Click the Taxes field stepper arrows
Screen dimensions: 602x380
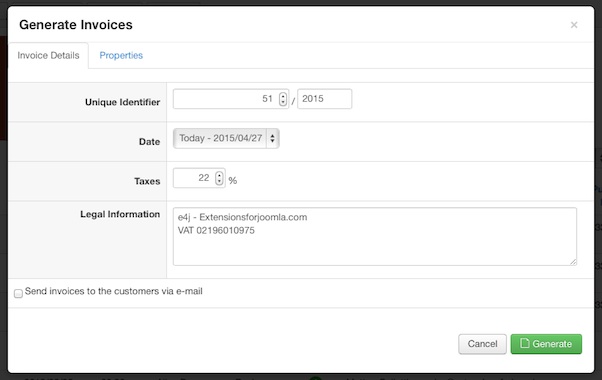[x=219, y=178]
